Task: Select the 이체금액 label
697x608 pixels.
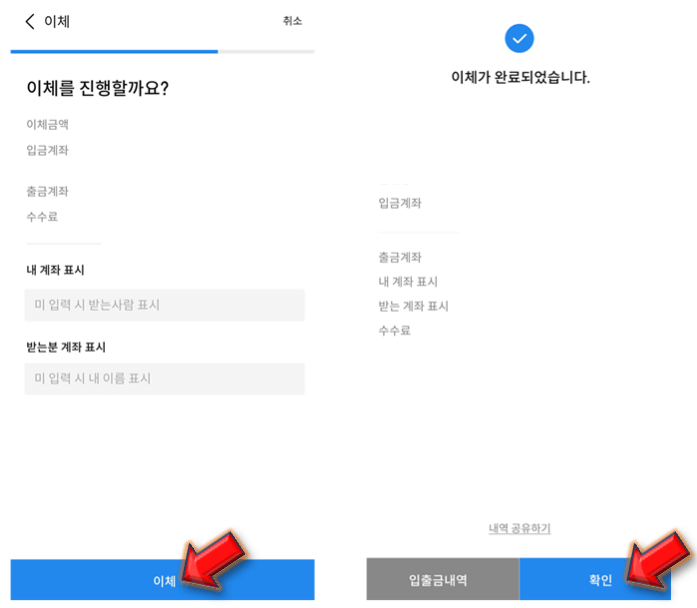Action: click(47, 124)
